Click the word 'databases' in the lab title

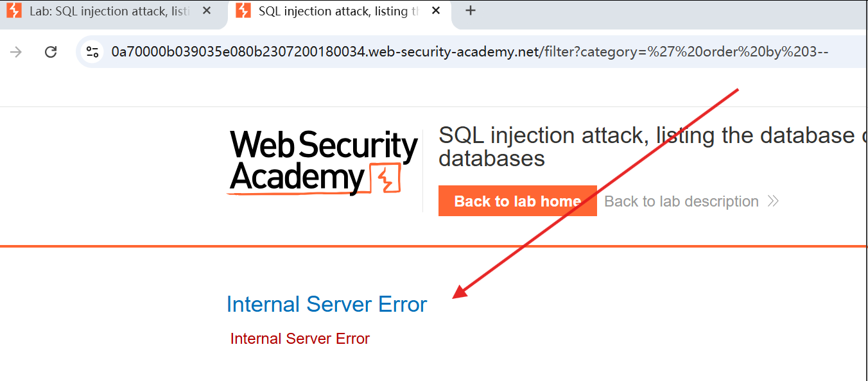coord(492,158)
